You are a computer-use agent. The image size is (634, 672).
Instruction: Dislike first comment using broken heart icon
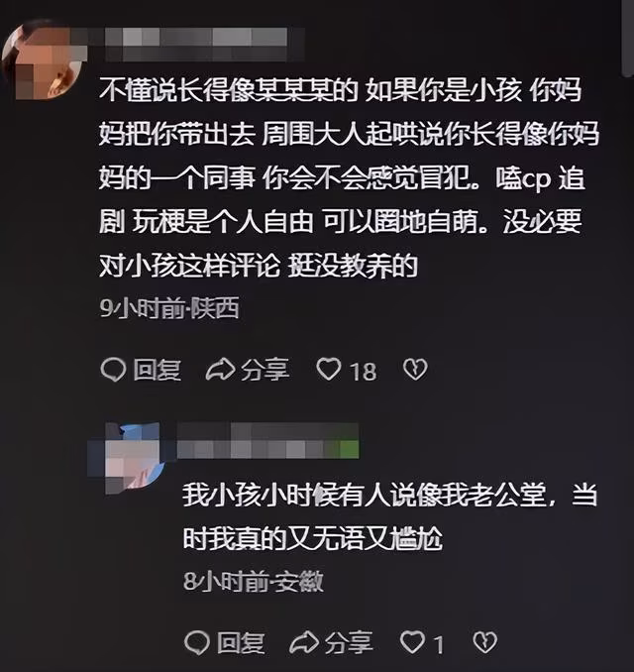pyautogui.click(x=415, y=370)
